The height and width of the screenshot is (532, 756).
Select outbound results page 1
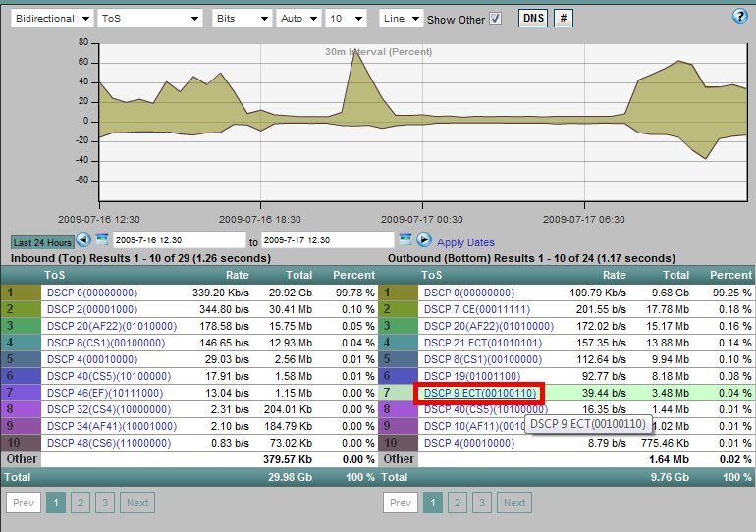[x=432, y=503]
